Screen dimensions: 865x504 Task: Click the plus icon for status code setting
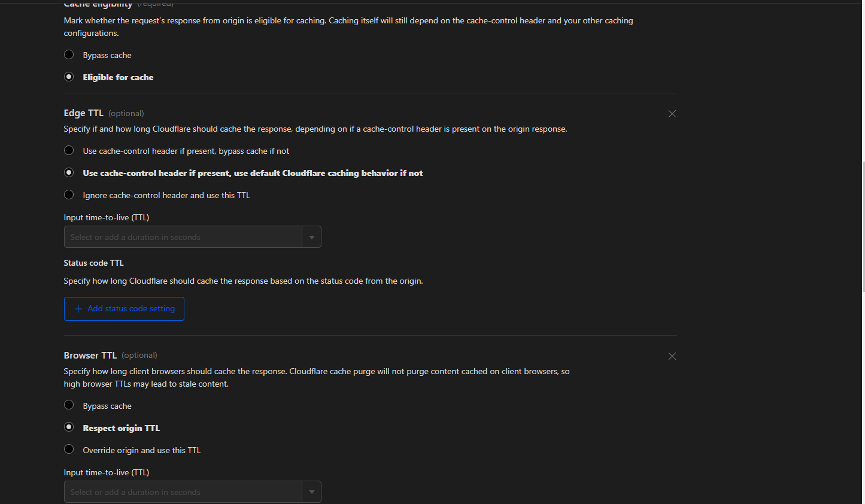(78, 309)
